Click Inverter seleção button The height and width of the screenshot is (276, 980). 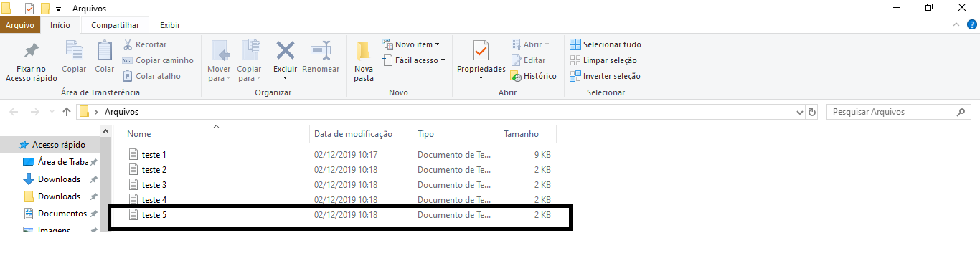605,76
